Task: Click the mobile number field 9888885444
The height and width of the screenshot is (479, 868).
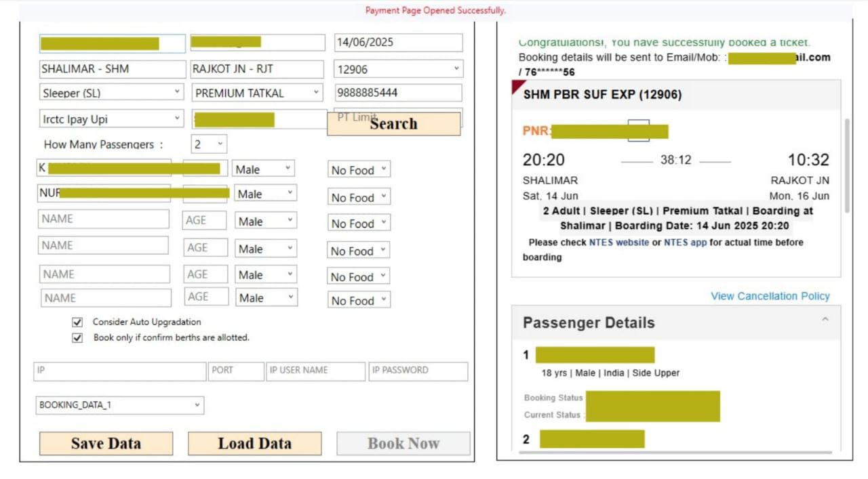Action: coord(398,93)
